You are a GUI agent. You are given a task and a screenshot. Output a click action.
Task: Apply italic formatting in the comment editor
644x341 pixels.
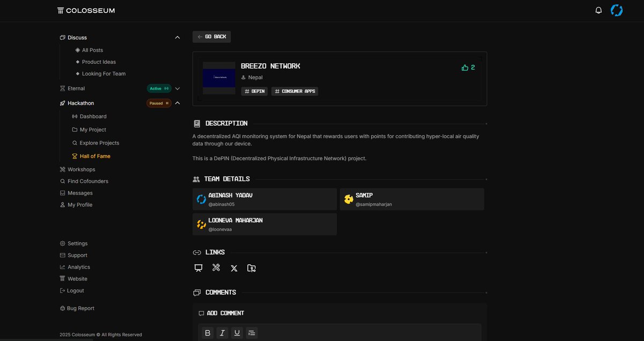click(x=222, y=333)
